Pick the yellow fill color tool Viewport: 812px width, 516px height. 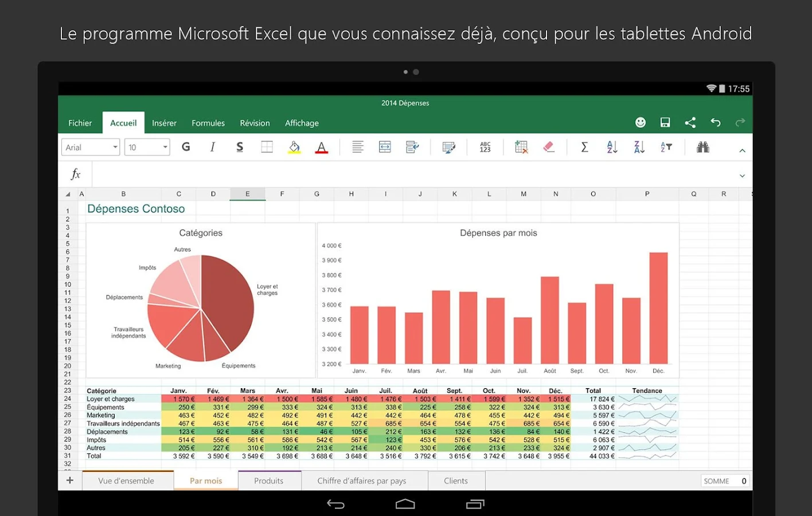[294, 147]
